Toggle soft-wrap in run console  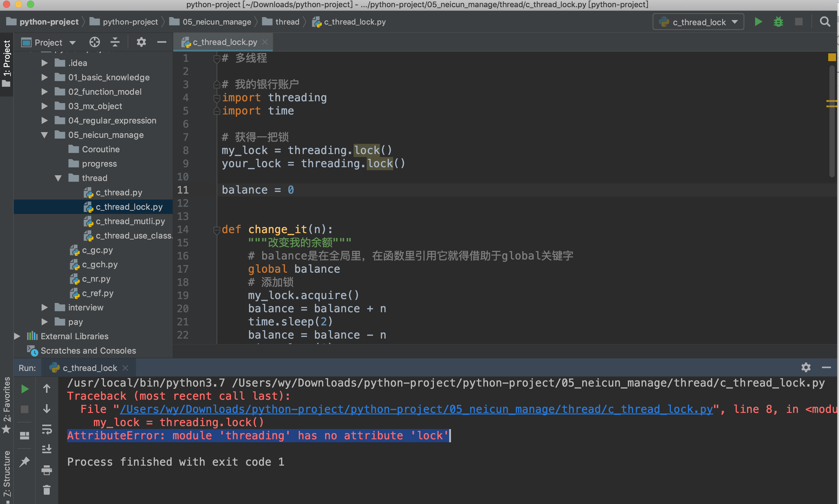coord(47,429)
